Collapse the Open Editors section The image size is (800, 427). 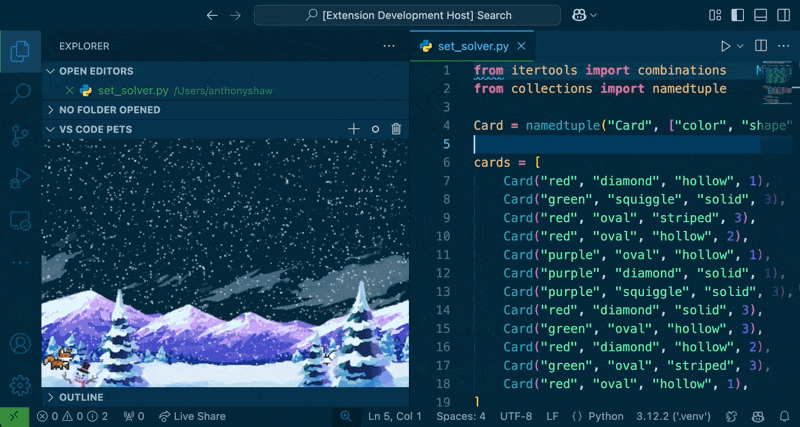coord(225,71)
